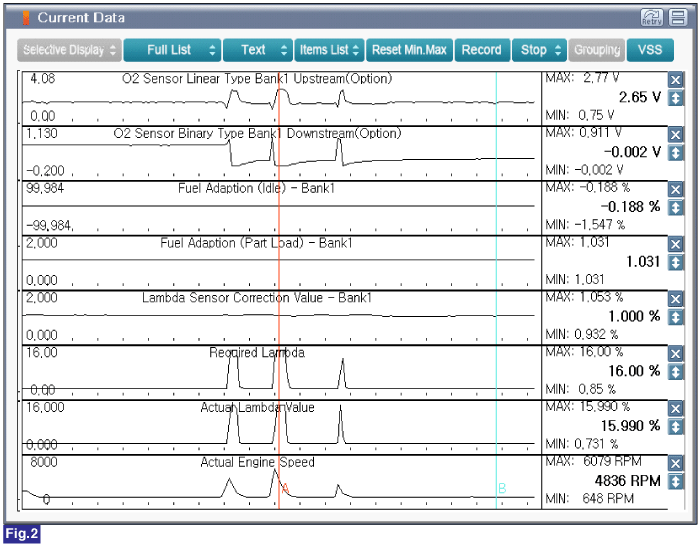Open the Stop dropdown button

tap(539, 50)
